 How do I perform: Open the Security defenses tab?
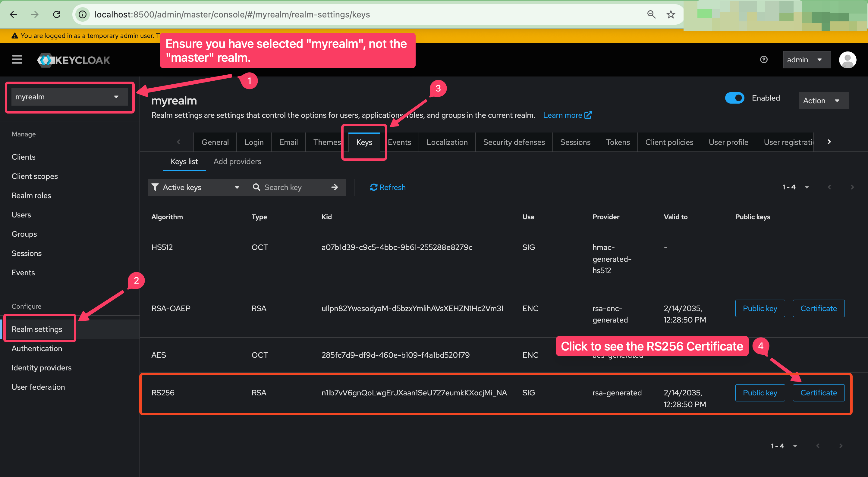(x=514, y=142)
